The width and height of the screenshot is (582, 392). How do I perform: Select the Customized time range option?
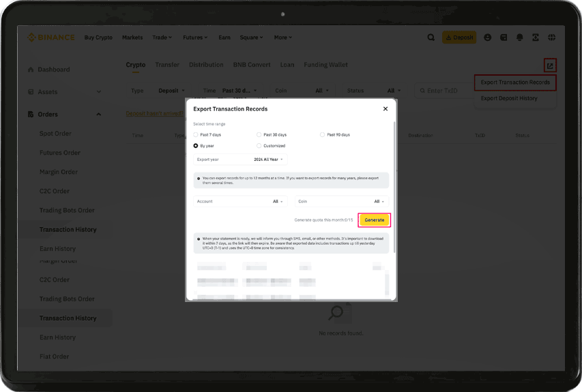(x=259, y=146)
